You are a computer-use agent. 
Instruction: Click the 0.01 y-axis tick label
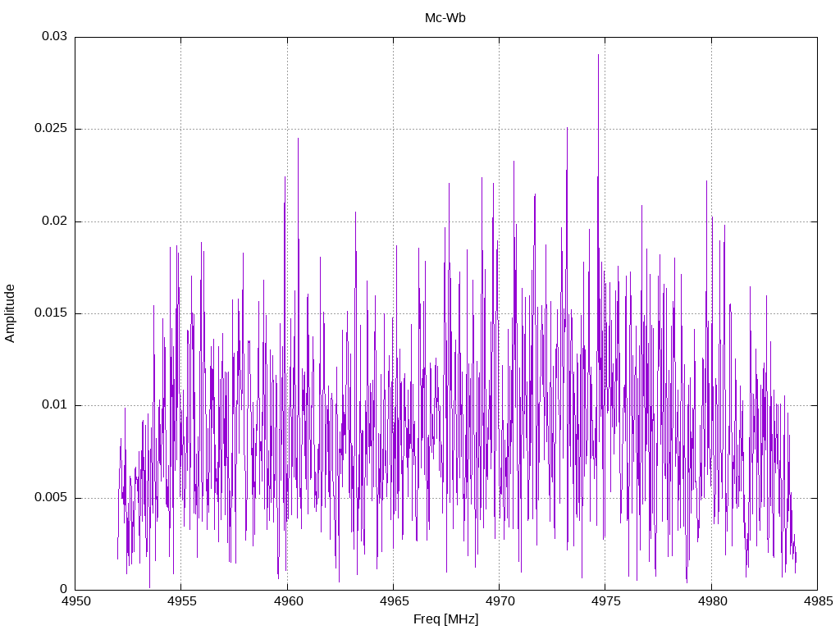(55, 405)
